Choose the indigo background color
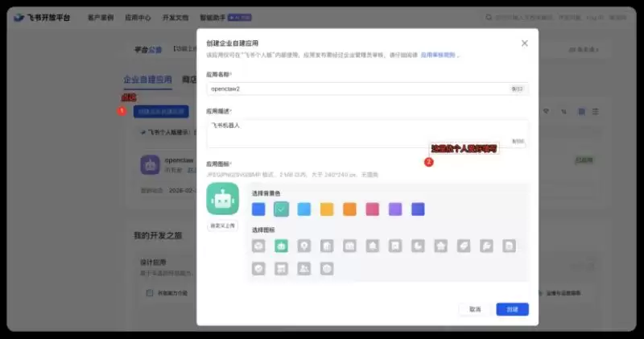Viewport: 644px width, 339px height. 418,209
